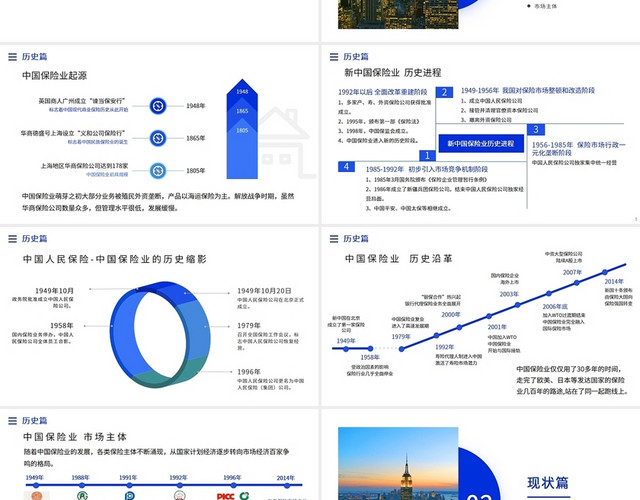Click the 上海地区华商保险公司达到178家 text

84,166
